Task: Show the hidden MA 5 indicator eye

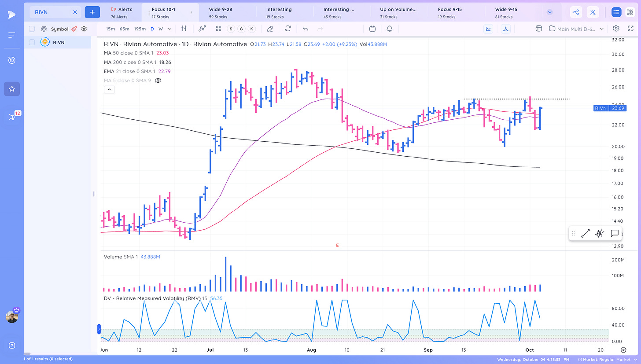Action: point(158,81)
